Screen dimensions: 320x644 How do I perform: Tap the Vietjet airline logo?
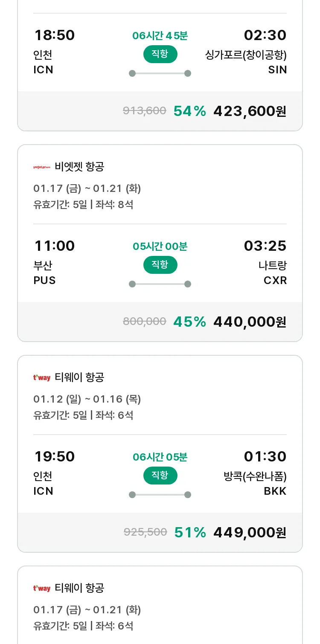[42, 167]
